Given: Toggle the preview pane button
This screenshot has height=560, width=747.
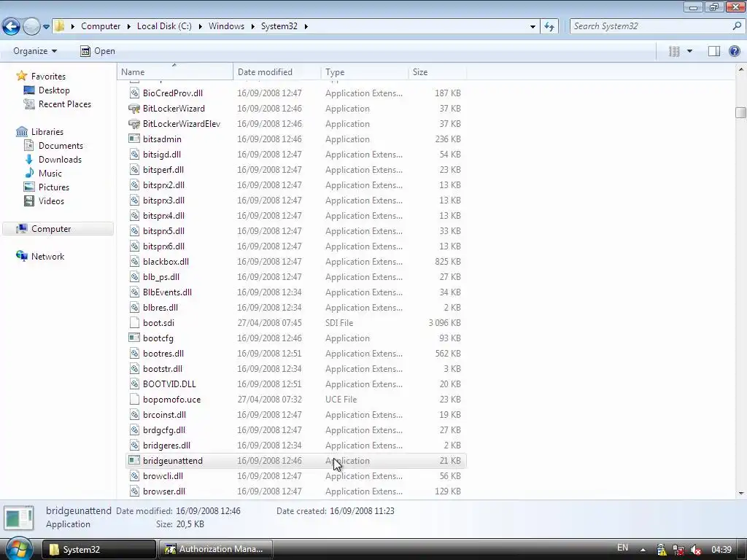Looking at the screenshot, I should 713,51.
